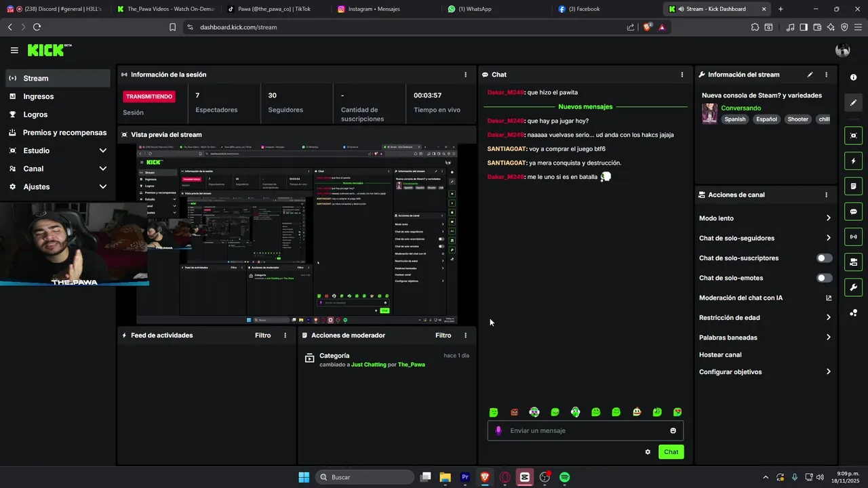Toggle the stream preview panel icon in right sidebar
The height and width of the screenshot is (488, 868).
tap(853, 136)
